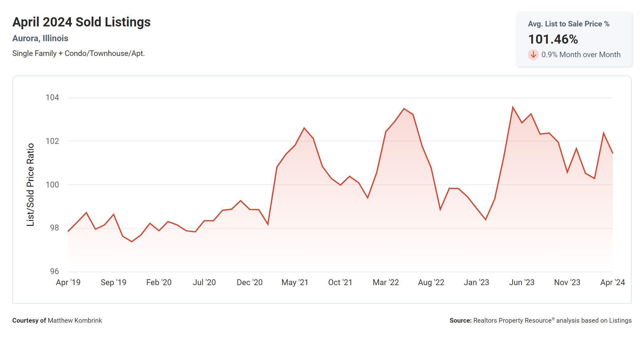Click the Single Family + Condo/Townhouse/Apt. subtitle
644x338 pixels.
[x=78, y=53]
